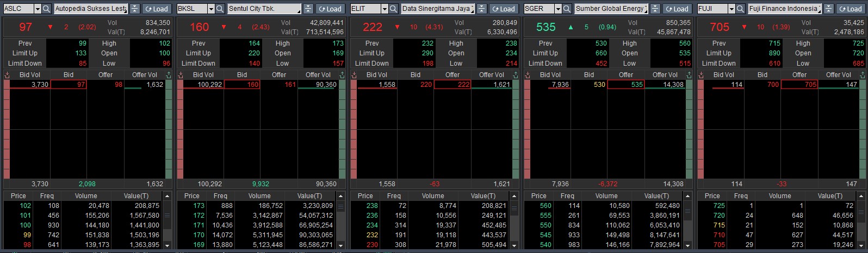Click the search icon next to ELIT
The image size is (868, 253).
point(394,9)
